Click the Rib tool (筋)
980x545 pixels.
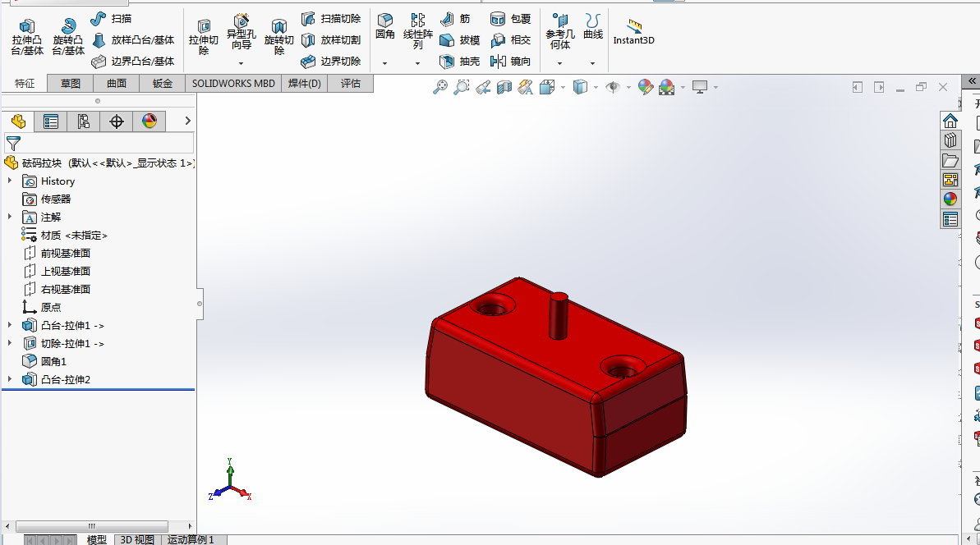point(455,19)
